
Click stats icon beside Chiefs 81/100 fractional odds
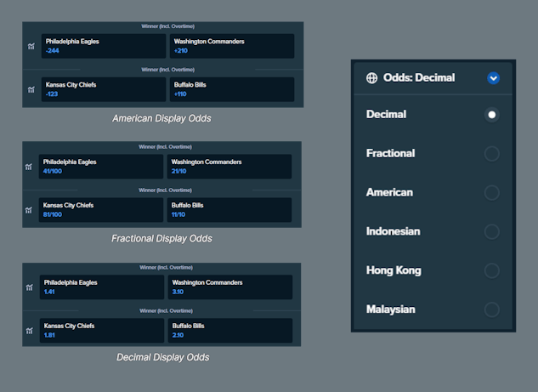coord(29,210)
